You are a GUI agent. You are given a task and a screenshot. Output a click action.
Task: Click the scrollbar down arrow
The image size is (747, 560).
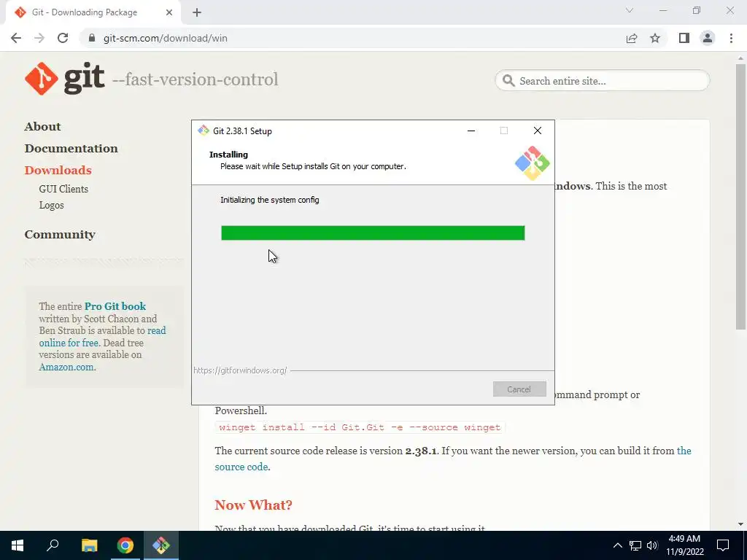[740, 524]
